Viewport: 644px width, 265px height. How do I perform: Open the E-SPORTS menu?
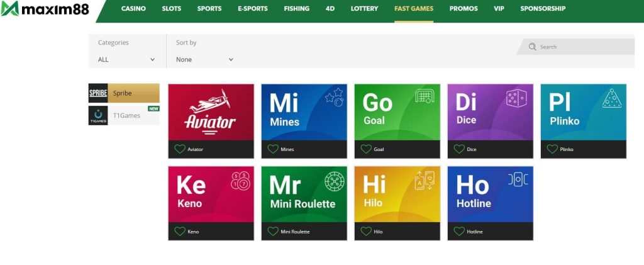[253, 9]
